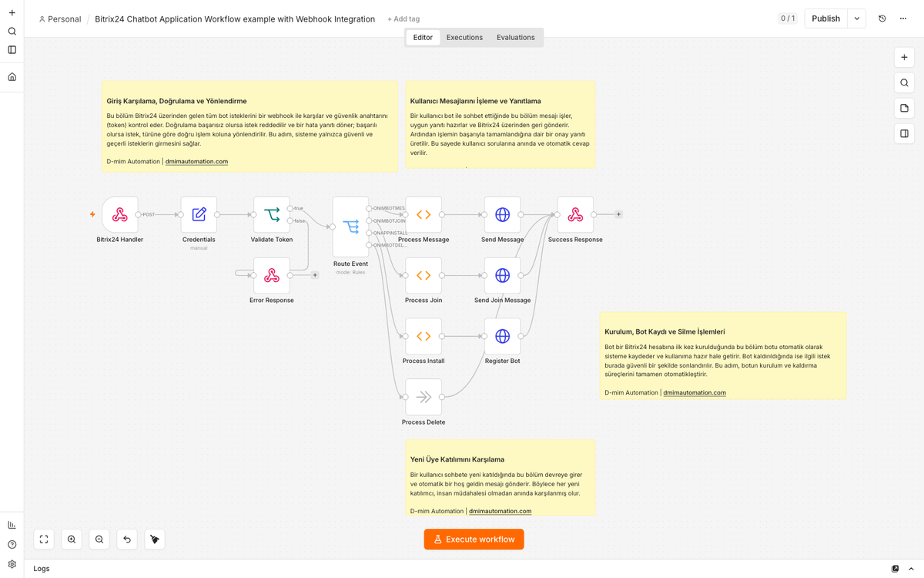Reset zoom with the undo arrow button
924x578 pixels.
(127, 539)
